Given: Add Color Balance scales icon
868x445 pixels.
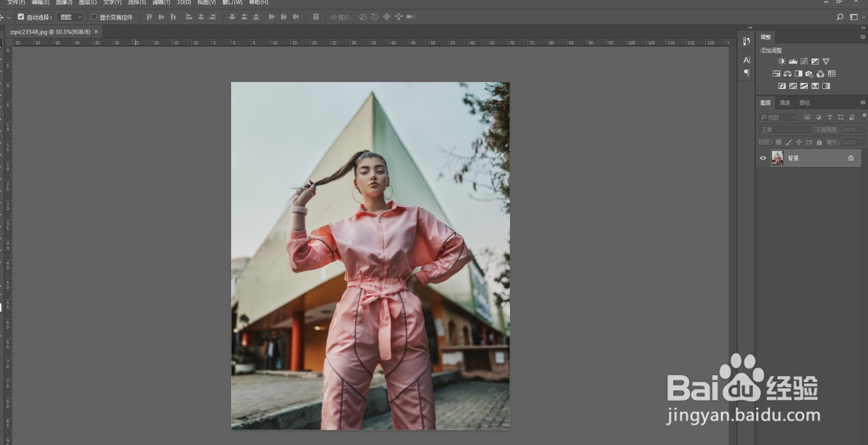Looking at the screenshot, I should pos(788,74).
